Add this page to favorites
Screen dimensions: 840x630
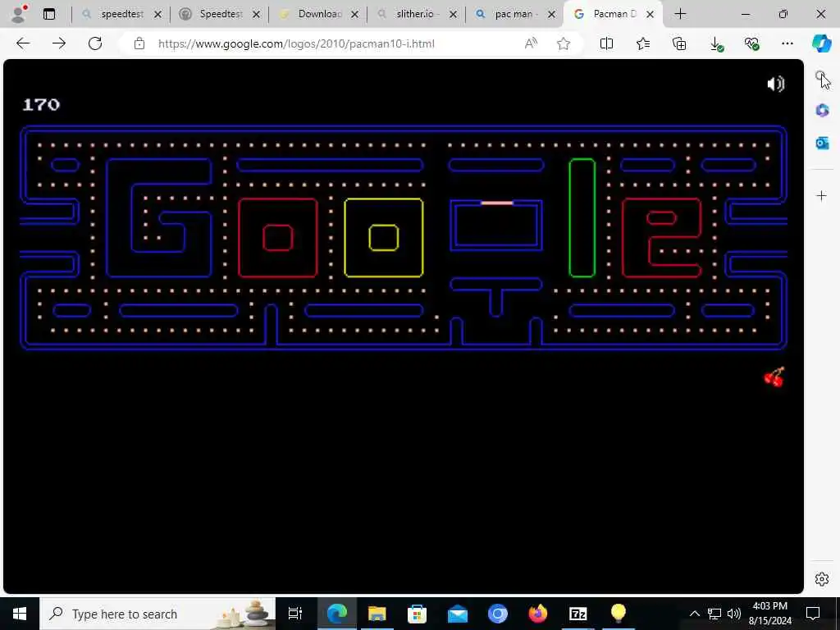[x=563, y=43]
